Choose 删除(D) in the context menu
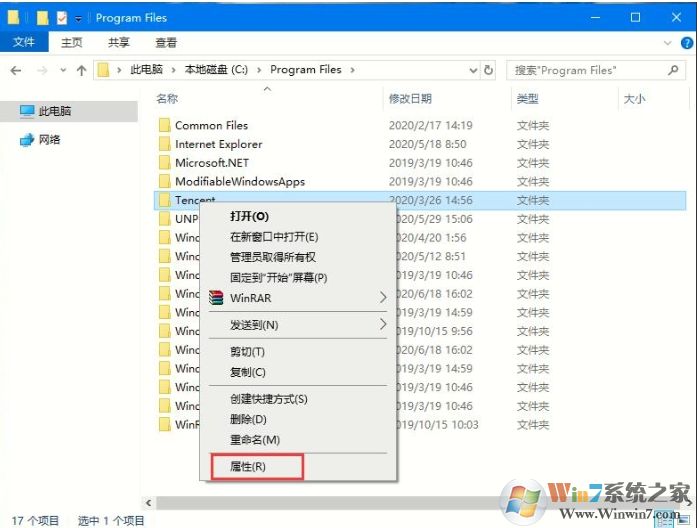The image size is (697, 528). pyautogui.click(x=298, y=420)
